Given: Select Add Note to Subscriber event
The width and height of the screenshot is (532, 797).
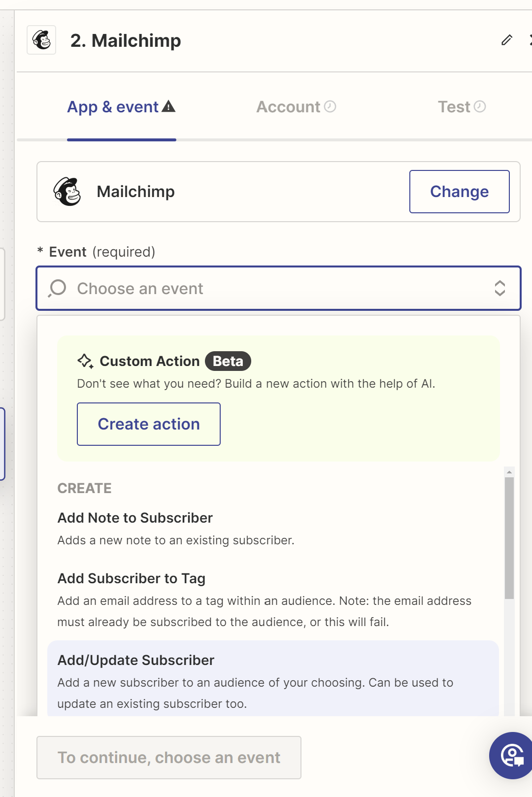Looking at the screenshot, I should click(x=273, y=529).
